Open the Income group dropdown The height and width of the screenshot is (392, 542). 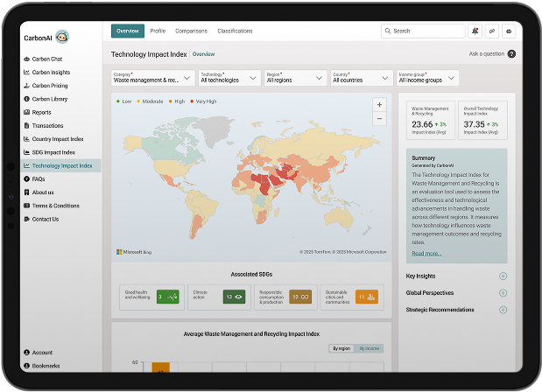[426, 78]
